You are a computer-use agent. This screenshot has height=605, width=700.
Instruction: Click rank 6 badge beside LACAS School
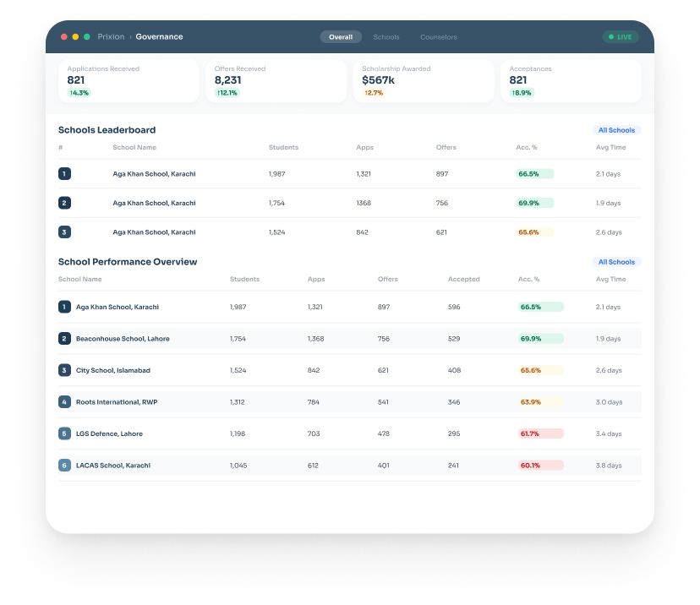click(64, 466)
